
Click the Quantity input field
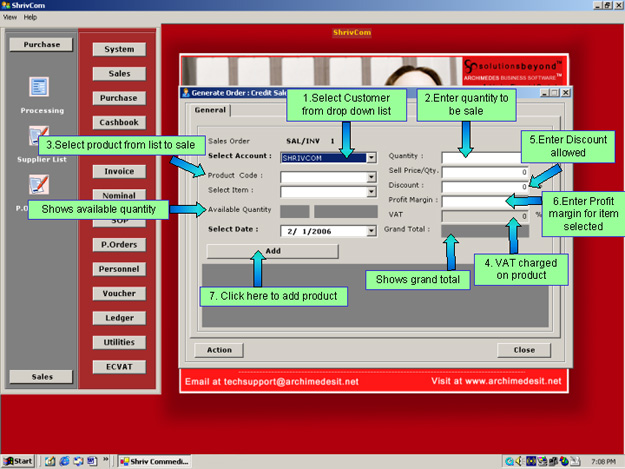tap(482, 157)
